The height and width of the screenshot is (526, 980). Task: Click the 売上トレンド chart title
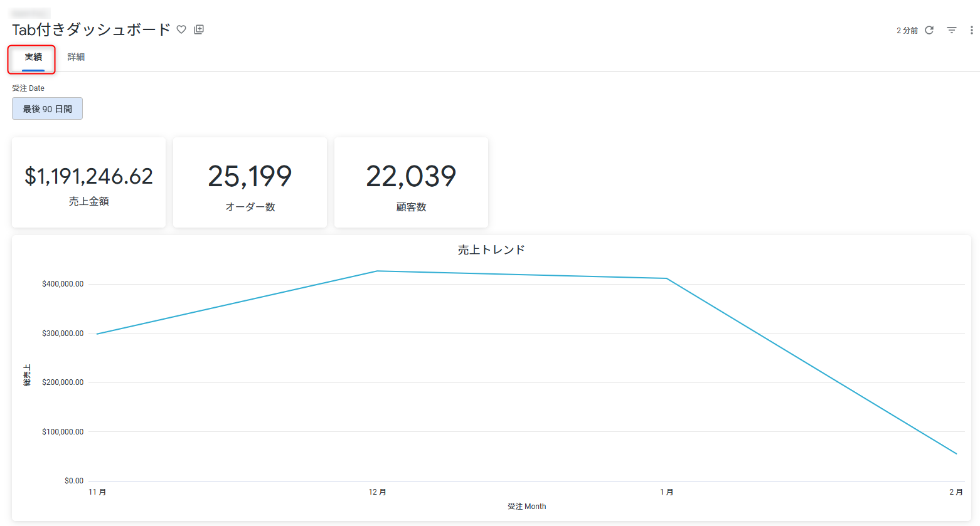(490, 249)
